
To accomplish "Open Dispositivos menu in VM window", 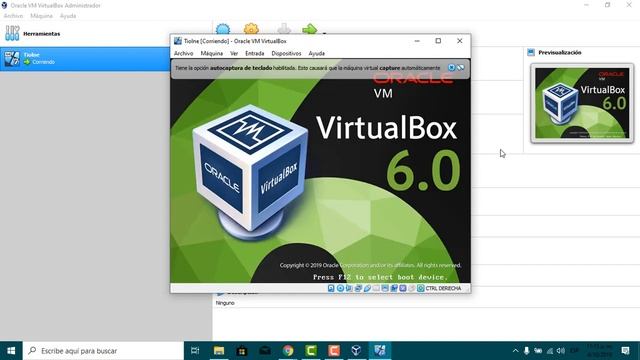I will pyautogui.click(x=286, y=53).
